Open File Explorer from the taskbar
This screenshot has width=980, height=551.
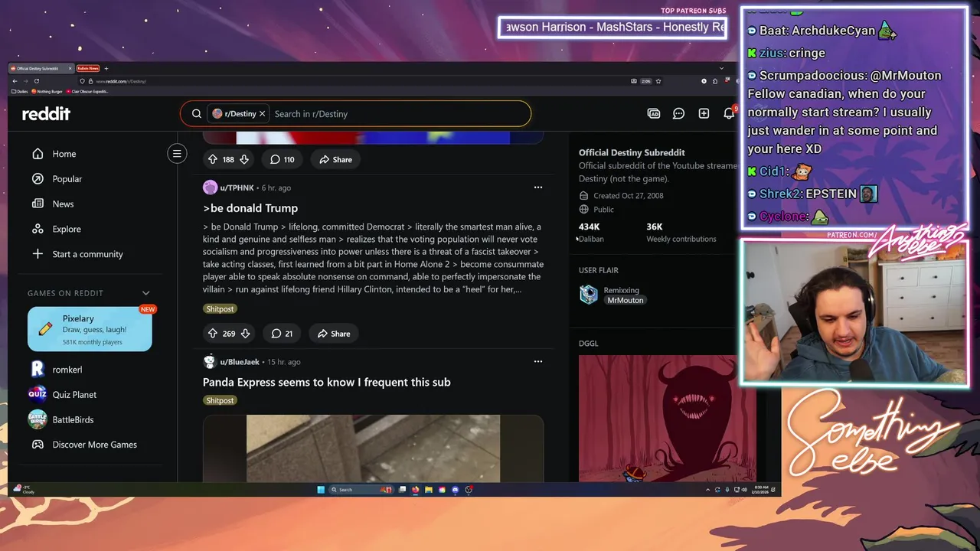coord(429,490)
